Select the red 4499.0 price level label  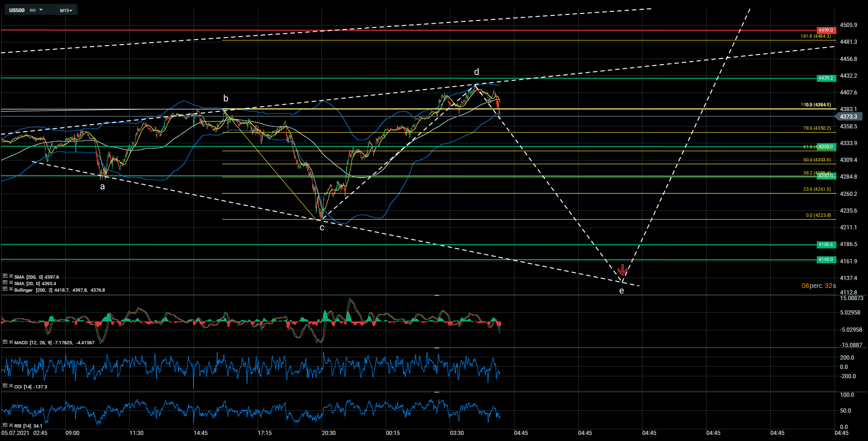pos(826,30)
